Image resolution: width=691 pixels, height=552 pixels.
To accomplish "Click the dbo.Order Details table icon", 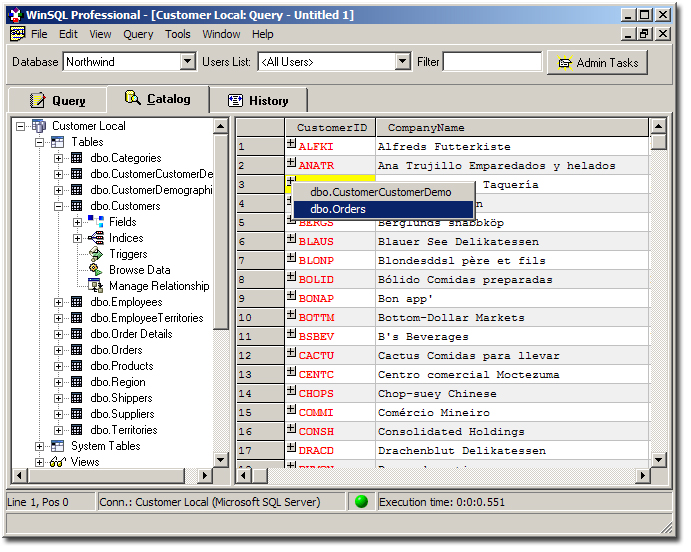I will click(x=77, y=334).
